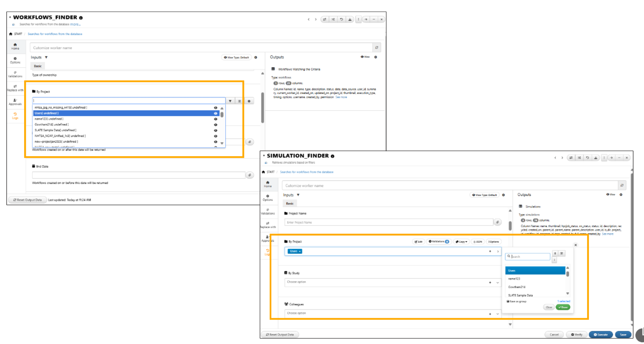Click Close button in selection popup
Viewport: 644px width, 344px height.
tap(549, 307)
